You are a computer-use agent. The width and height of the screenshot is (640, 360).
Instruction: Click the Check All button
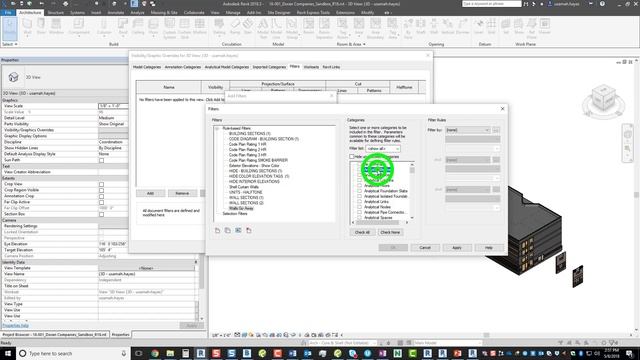pyautogui.click(x=362, y=232)
